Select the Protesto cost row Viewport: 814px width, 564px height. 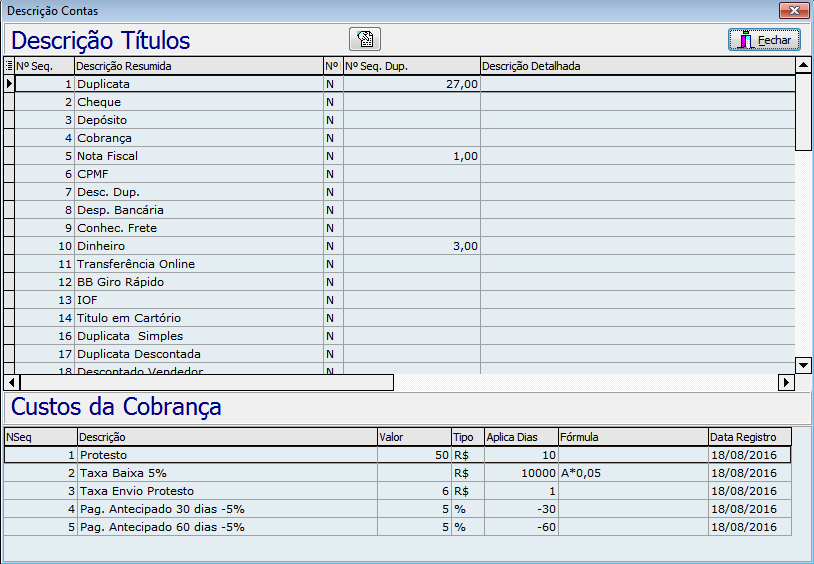[x=398, y=455]
